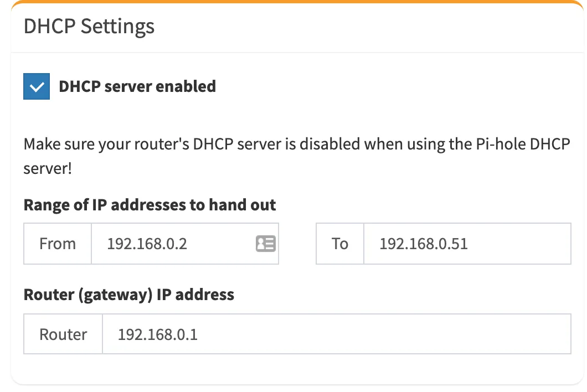
Task: Click the checkmark inside the blue checkbox
Action: (x=36, y=86)
